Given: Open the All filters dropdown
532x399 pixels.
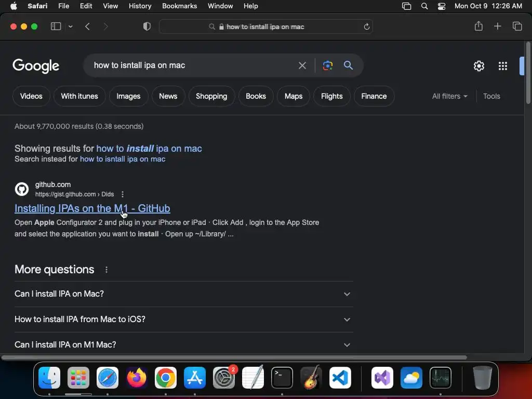Looking at the screenshot, I should (449, 96).
